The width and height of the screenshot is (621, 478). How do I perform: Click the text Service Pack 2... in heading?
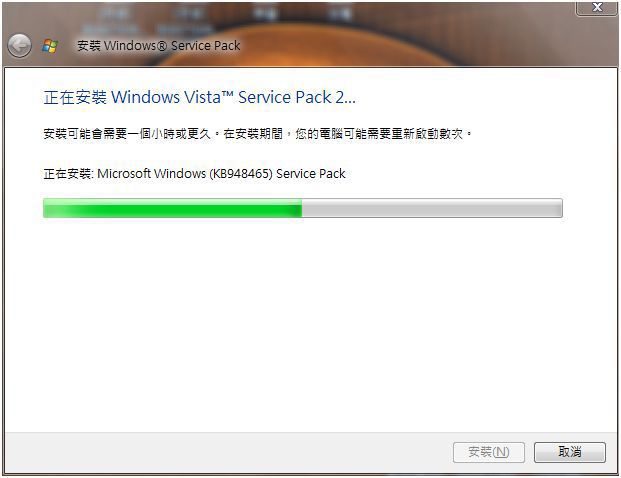(297, 97)
